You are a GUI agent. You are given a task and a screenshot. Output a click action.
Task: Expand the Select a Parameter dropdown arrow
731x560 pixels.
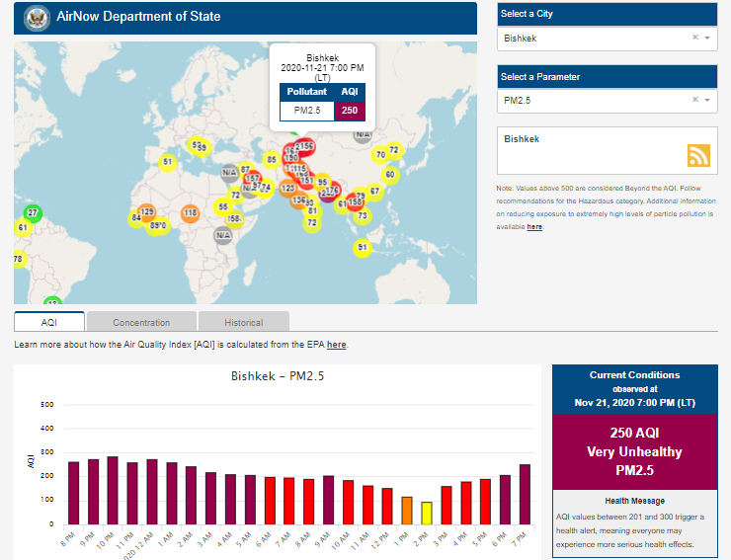707,100
